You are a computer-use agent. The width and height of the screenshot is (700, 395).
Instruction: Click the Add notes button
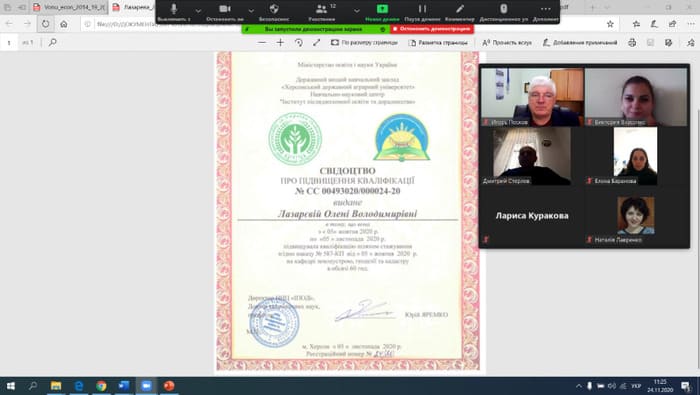pyautogui.click(x=580, y=42)
